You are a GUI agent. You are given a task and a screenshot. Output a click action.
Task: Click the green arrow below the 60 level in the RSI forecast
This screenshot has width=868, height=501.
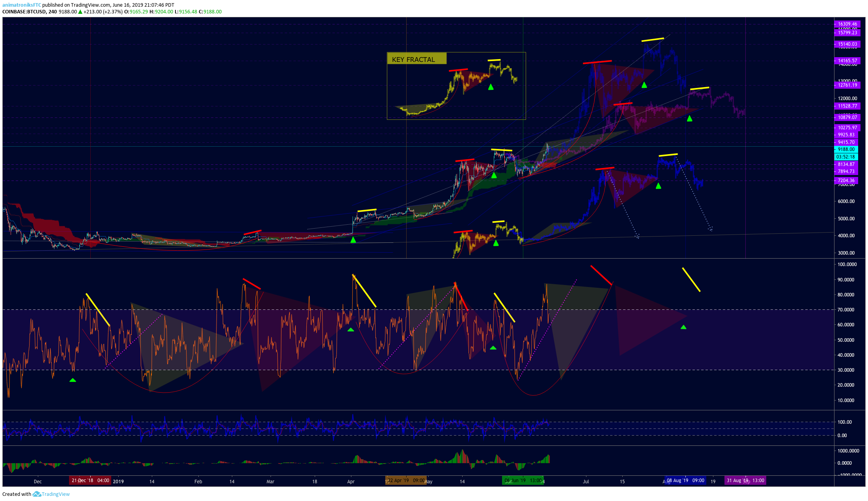[683, 327]
